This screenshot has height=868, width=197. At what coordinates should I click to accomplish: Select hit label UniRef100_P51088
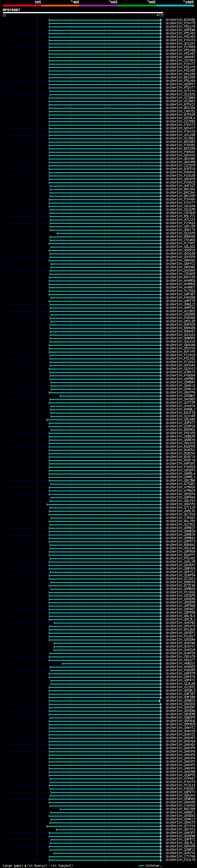(x=180, y=50)
